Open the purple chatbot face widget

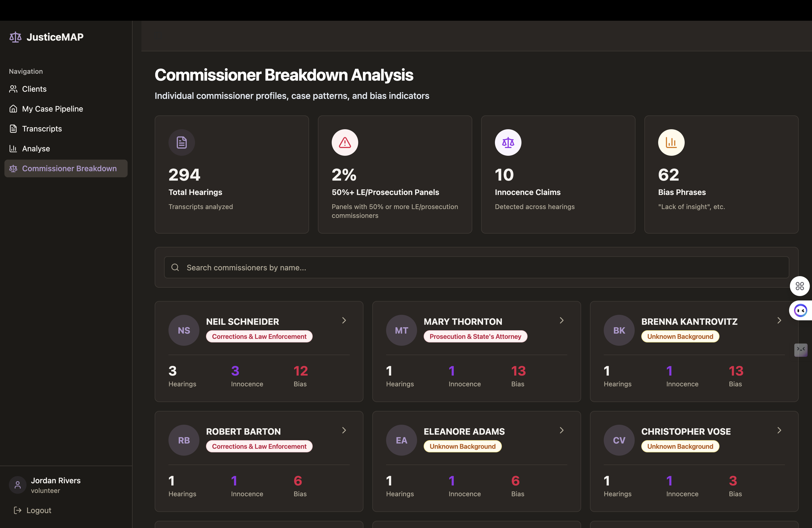pyautogui.click(x=800, y=310)
